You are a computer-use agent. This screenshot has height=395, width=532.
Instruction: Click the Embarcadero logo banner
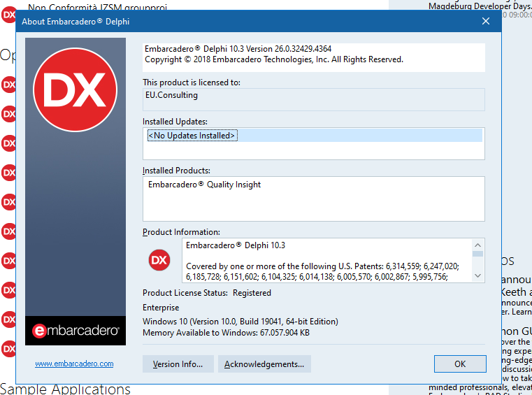(76, 331)
